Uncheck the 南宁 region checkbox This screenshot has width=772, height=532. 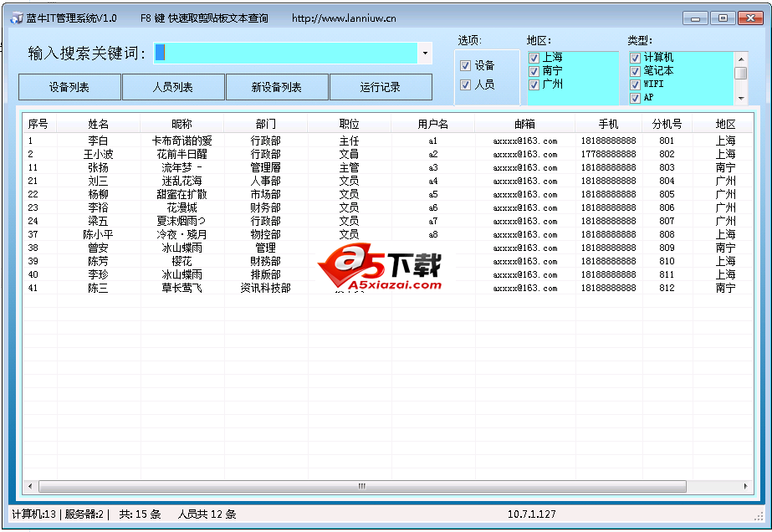pos(534,71)
